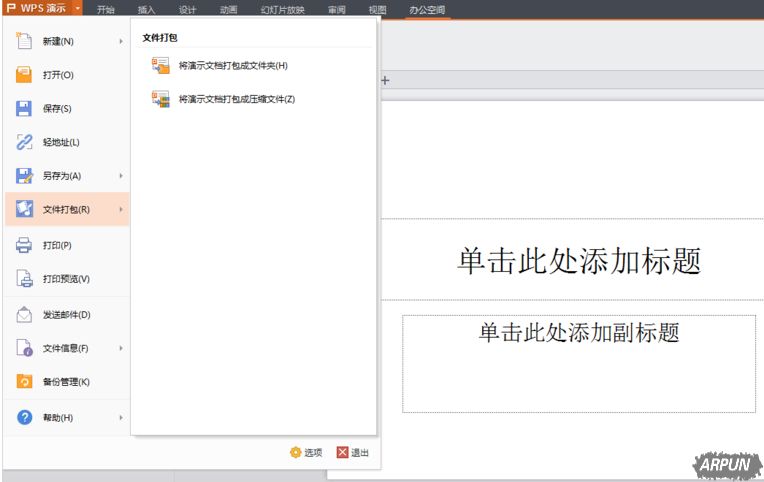Click the print preview icon
764x482 pixels.
click(x=24, y=278)
